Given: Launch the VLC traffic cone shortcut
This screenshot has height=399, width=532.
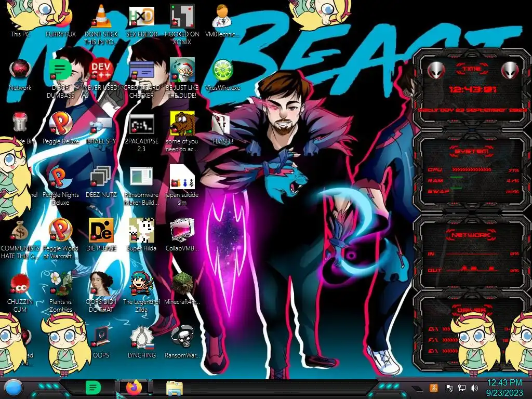Looking at the screenshot, I should pyautogui.click(x=101, y=24).
